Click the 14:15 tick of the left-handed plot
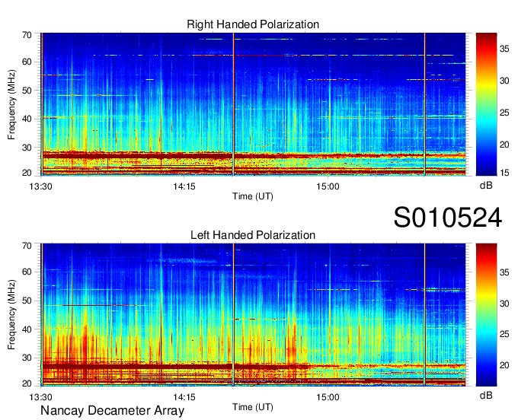Screen dimensions: 518x420 184,397
